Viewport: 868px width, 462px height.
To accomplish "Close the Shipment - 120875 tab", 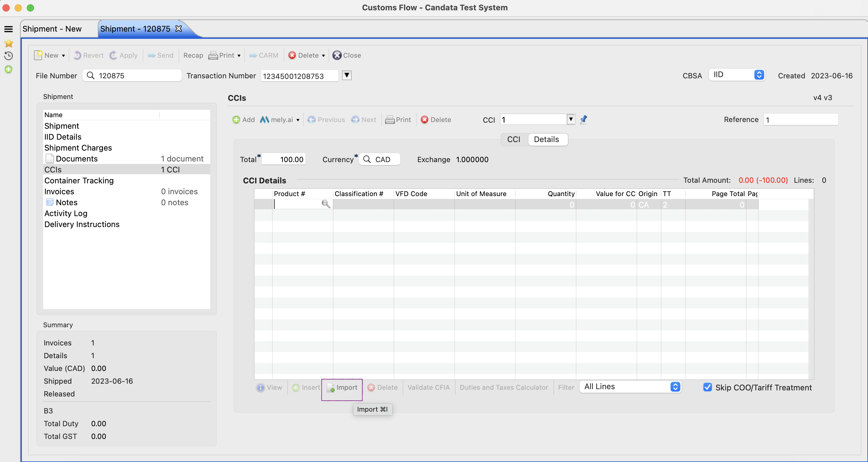I will click(179, 29).
